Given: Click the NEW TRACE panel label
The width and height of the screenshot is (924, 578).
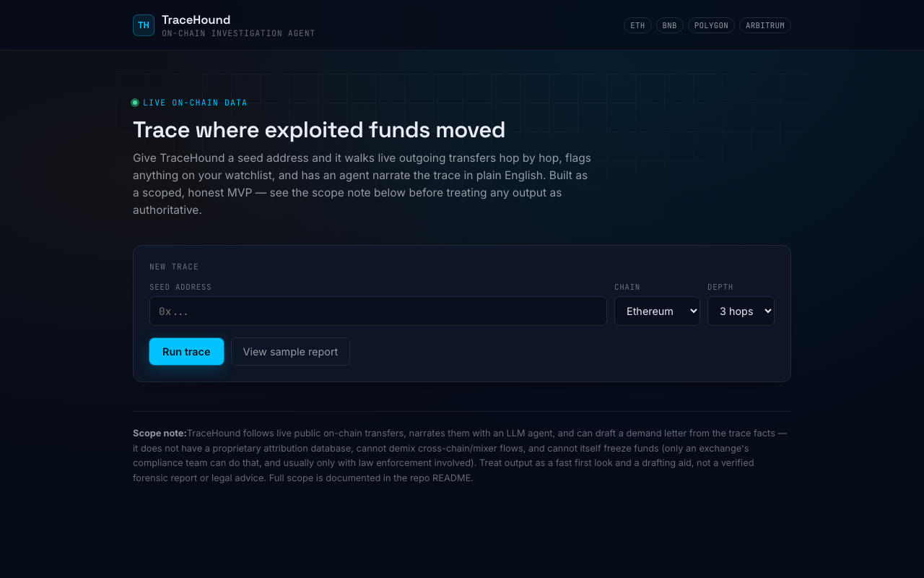Looking at the screenshot, I should click(x=174, y=267).
